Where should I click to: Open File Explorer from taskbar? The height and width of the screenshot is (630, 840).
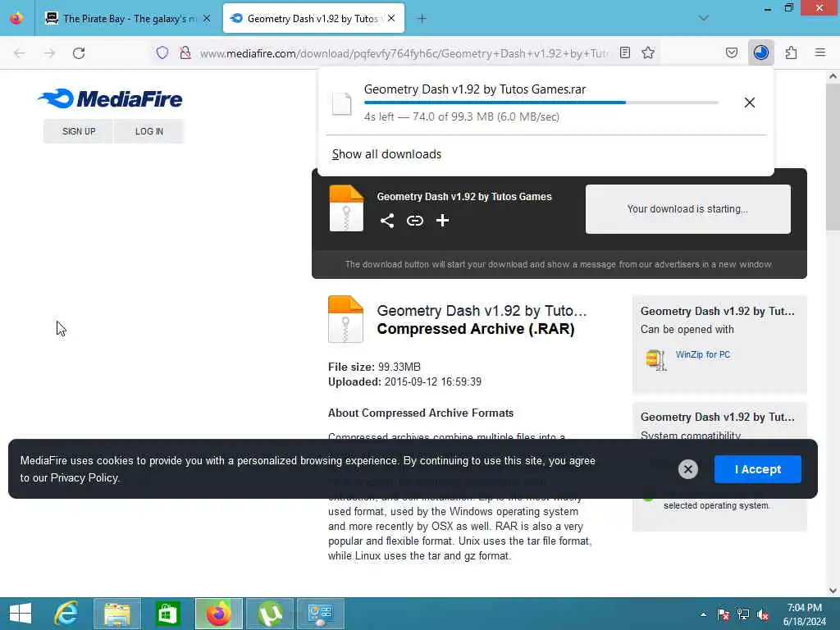click(117, 614)
